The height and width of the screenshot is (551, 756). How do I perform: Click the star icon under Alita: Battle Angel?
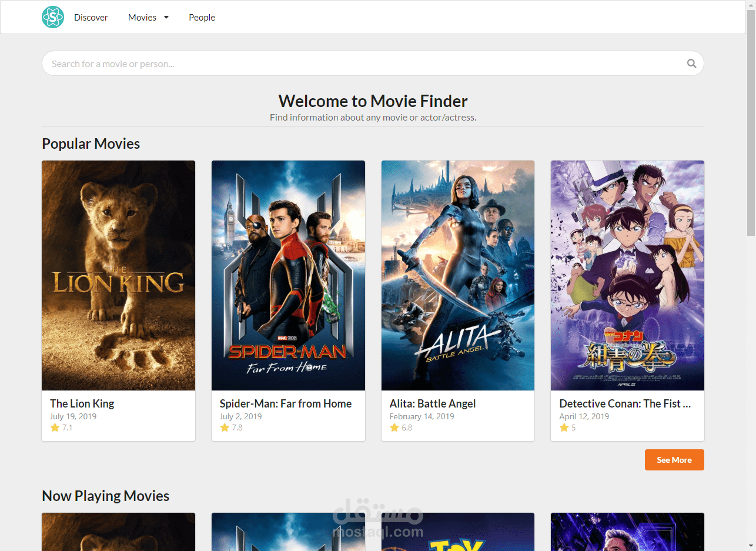(393, 428)
